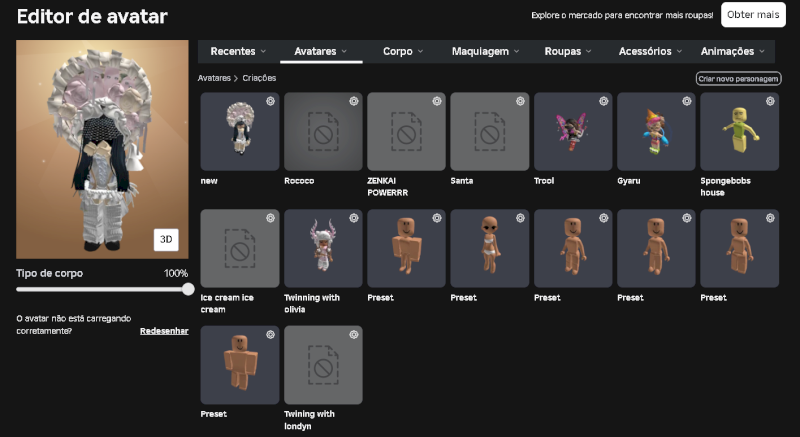Click the Editor de avatar heading
This screenshot has width=800, height=437.
click(x=92, y=16)
